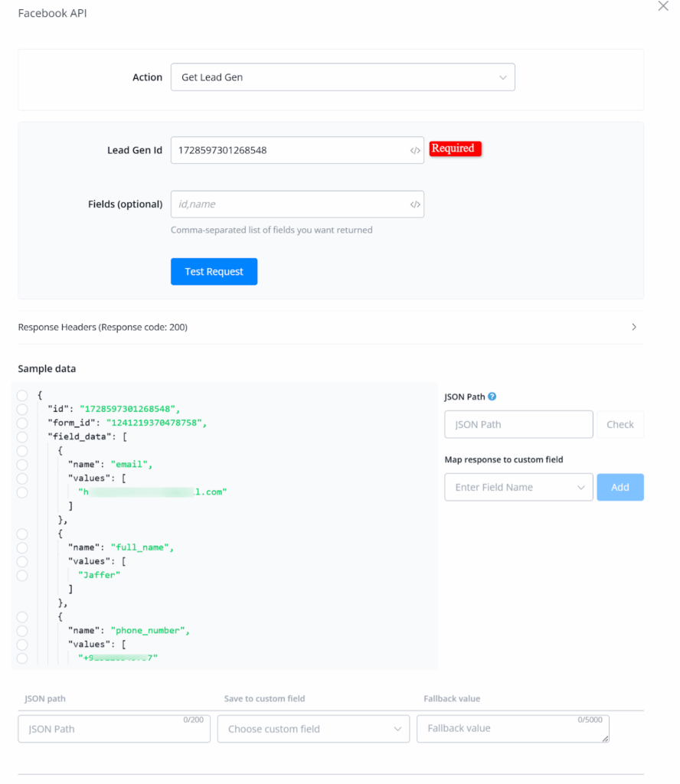The image size is (680, 784).
Task: Click the JSON Path input beside Check
Action: tap(518, 424)
